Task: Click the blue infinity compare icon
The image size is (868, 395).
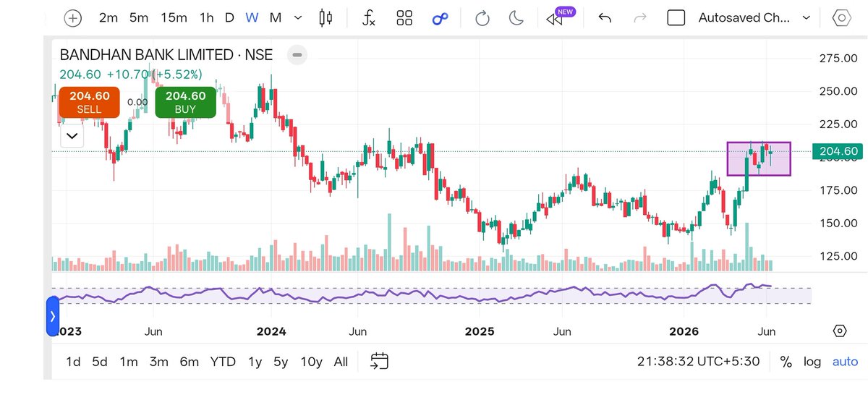Action: 441,19
